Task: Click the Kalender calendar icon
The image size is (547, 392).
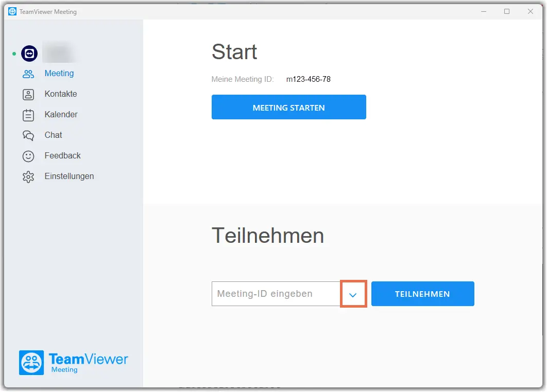Action: coord(28,115)
